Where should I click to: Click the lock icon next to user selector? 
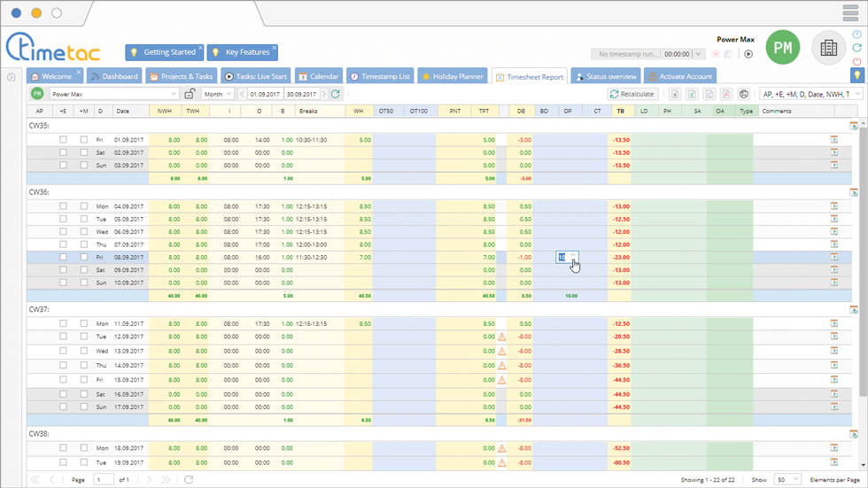(190, 94)
